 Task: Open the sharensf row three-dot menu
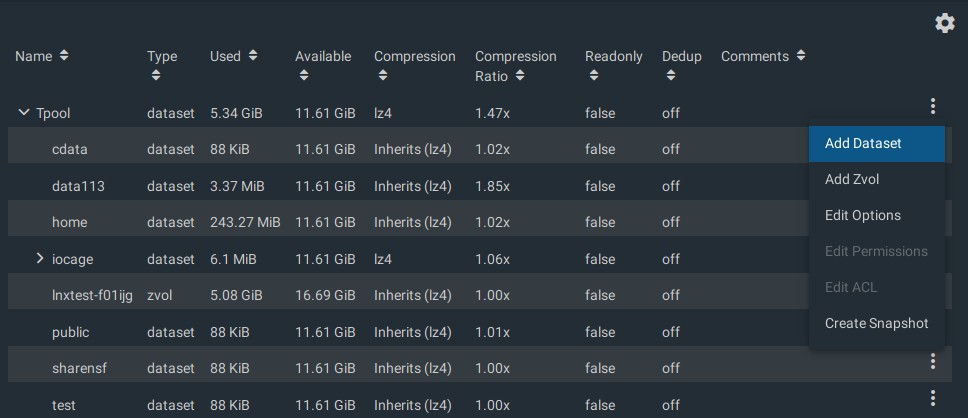(932, 362)
